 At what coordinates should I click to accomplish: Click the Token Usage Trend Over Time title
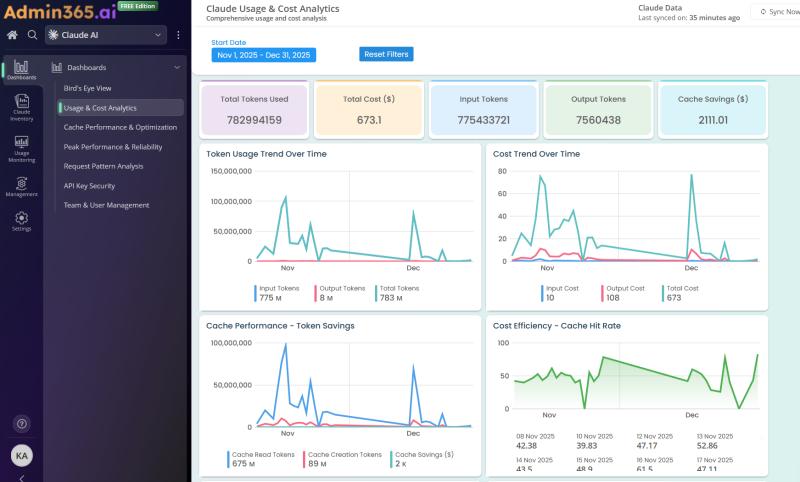[266, 154]
